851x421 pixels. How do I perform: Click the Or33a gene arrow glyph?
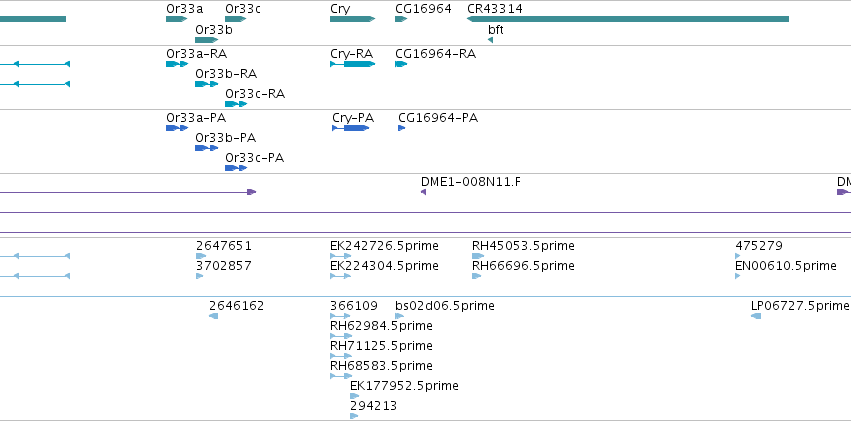click(x=176, y=19)
